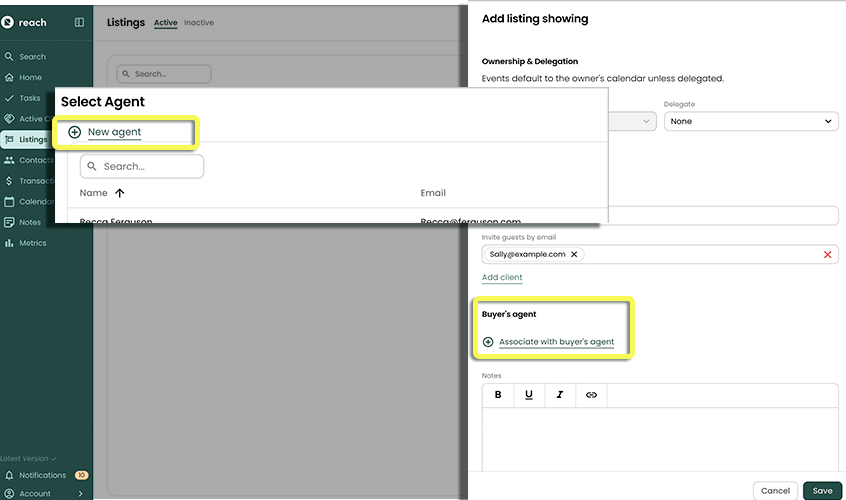The height and width of the screenshot is (500, 846).
Task: Click the plus icon beside New agent
Action: pyautogui.click(x=75, y=132)
